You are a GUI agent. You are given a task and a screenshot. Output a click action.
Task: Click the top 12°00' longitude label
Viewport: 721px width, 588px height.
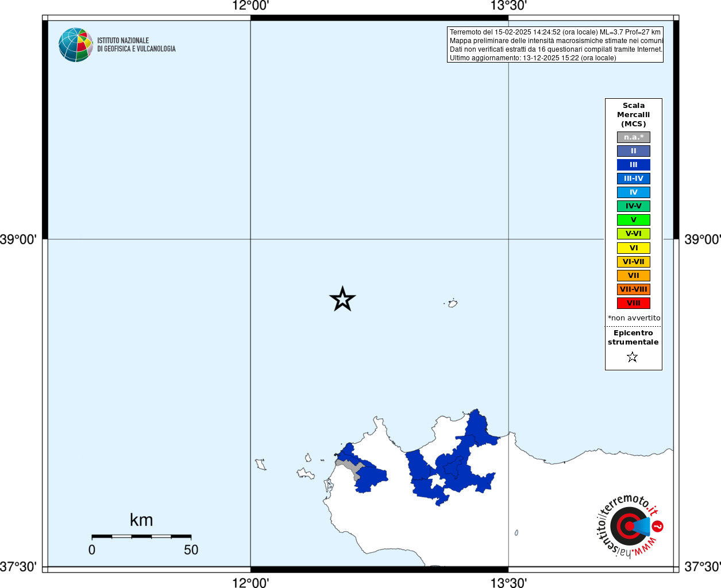click(250, 6)
